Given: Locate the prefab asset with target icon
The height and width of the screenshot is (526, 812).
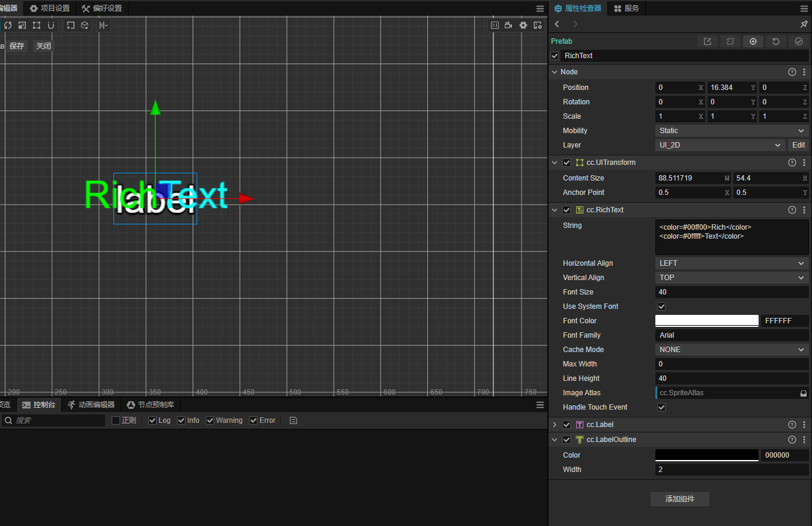Looking at the screenshot, I should 753,41.
